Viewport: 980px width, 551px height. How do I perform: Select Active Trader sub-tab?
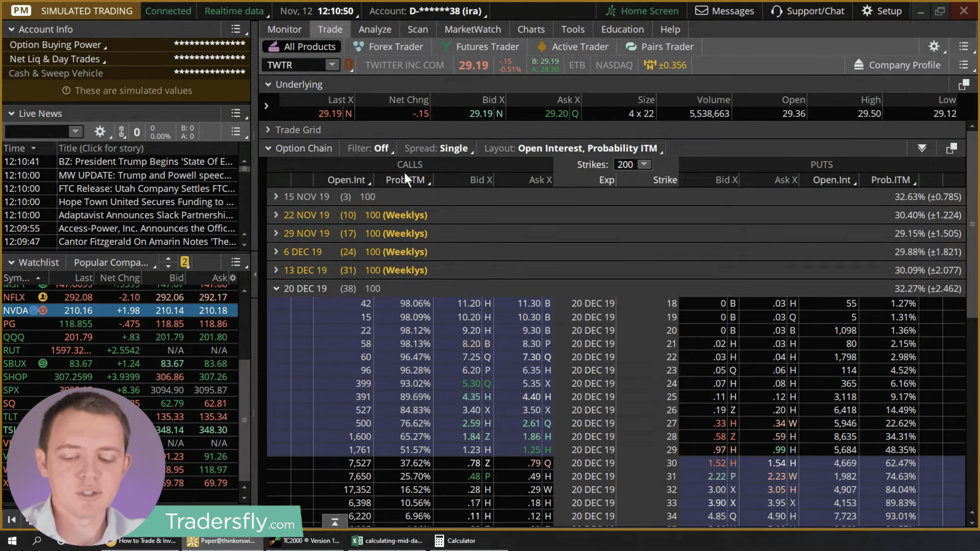pyautogui.click(x=573, y=46)
